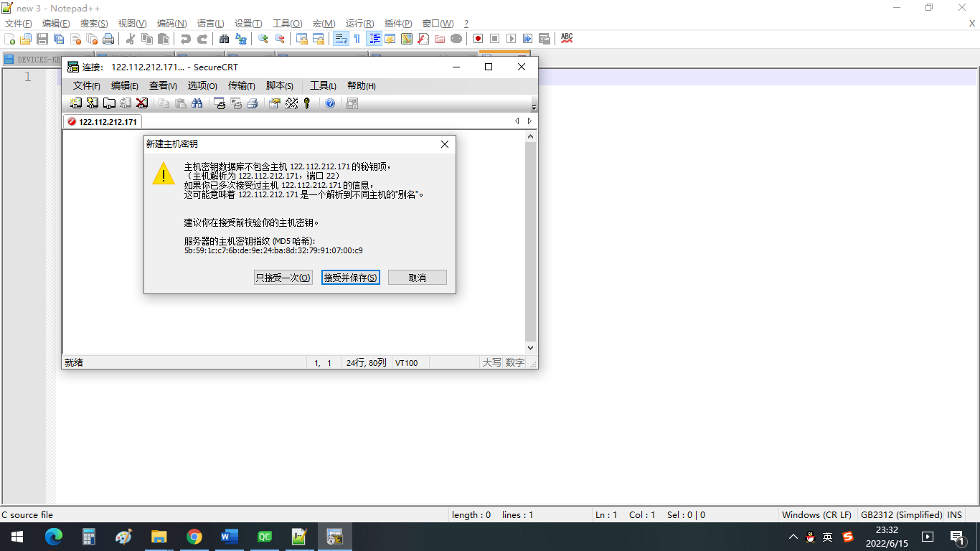Close the 新建主机密钥 dialog
This screenshot has width=980, height=551.
pyautogui.click(x=445, y=144)
